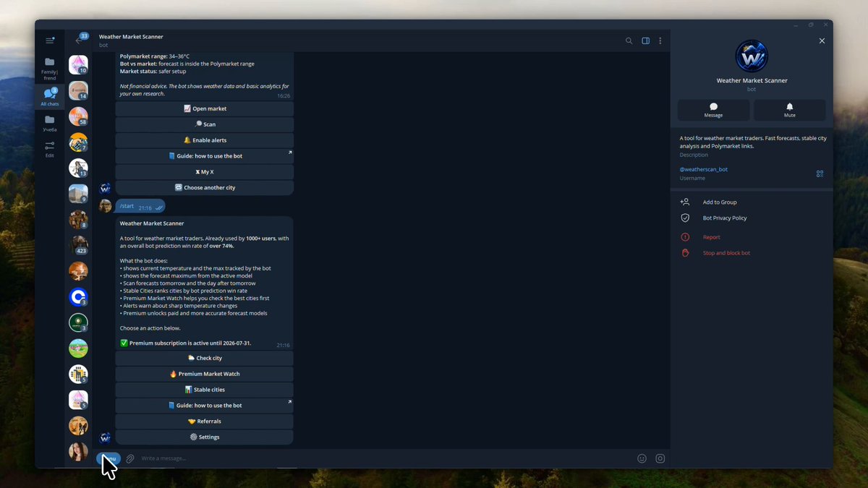The image size is (868, 488).
Task: Open the attach file paperclip
Action: click(130, 458)
